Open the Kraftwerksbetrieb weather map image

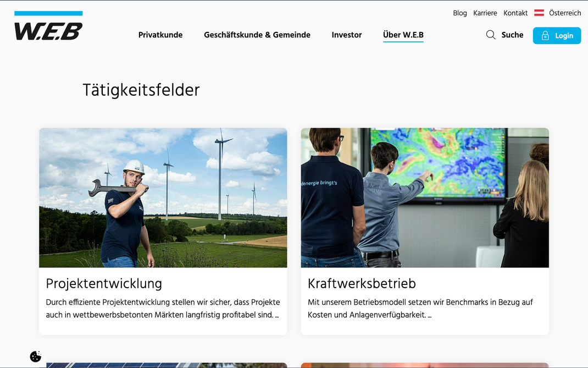[425, 198]
